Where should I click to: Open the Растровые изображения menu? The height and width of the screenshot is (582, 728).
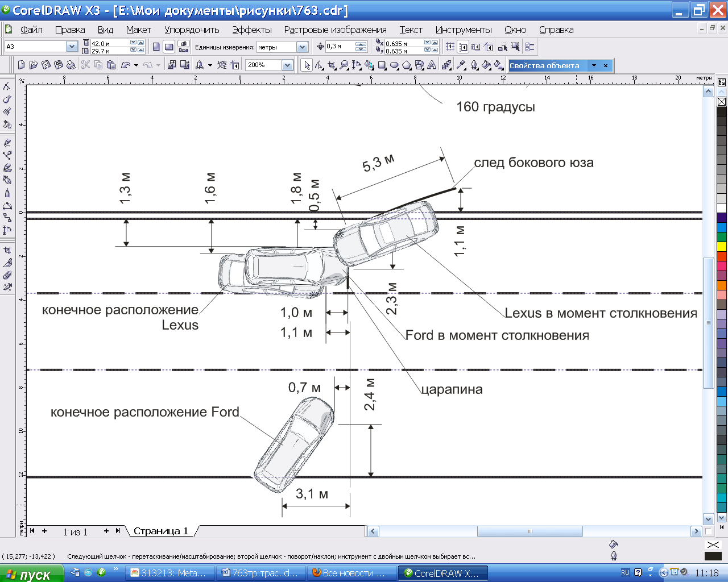tap(335, 30)
